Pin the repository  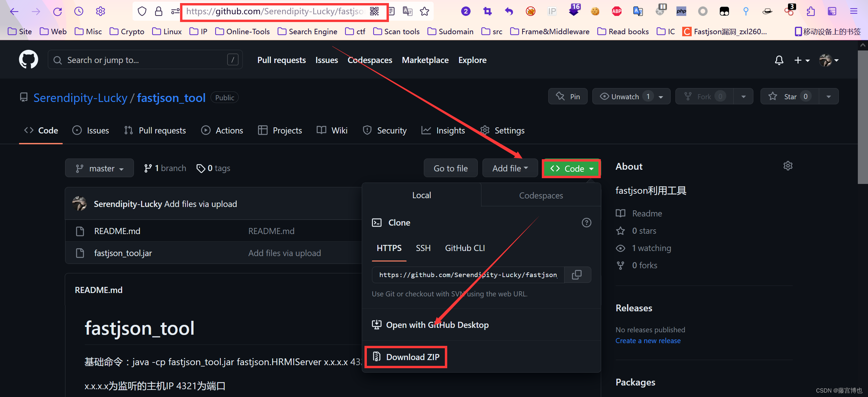click(568, 97)
